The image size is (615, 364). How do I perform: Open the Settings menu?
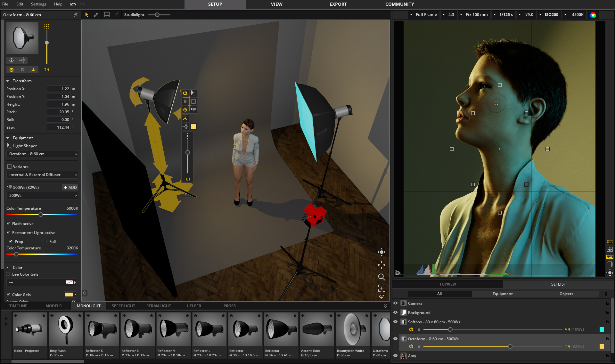pos(38,4)
